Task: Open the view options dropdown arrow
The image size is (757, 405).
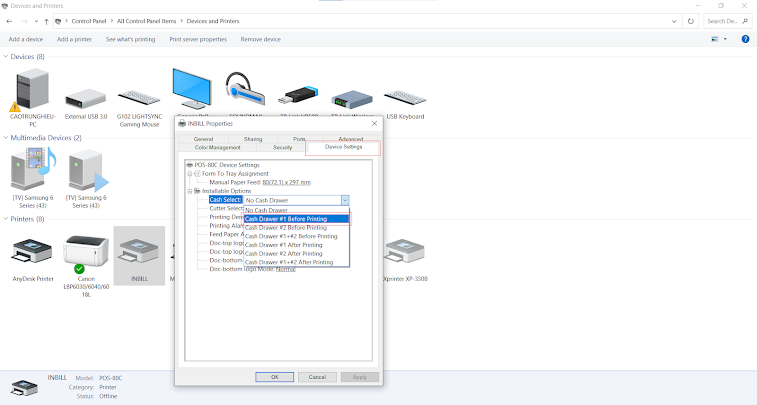Action: (725, 39)
